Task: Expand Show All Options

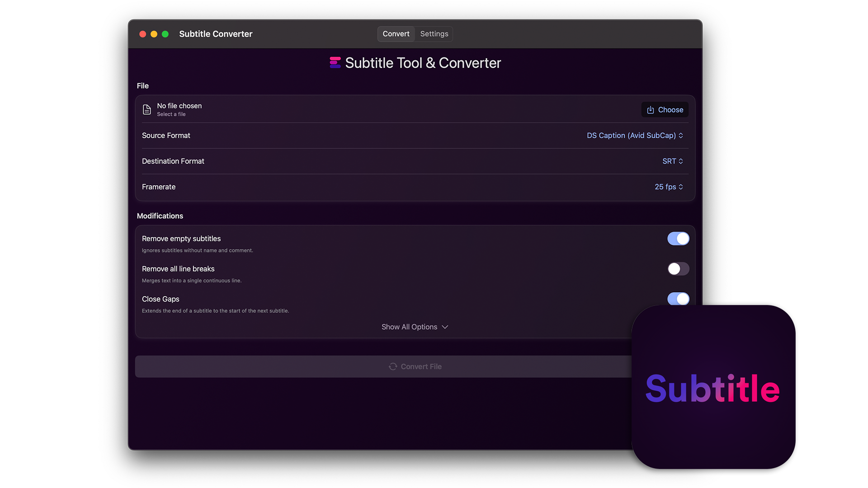Action: click(x=410, y=327)
